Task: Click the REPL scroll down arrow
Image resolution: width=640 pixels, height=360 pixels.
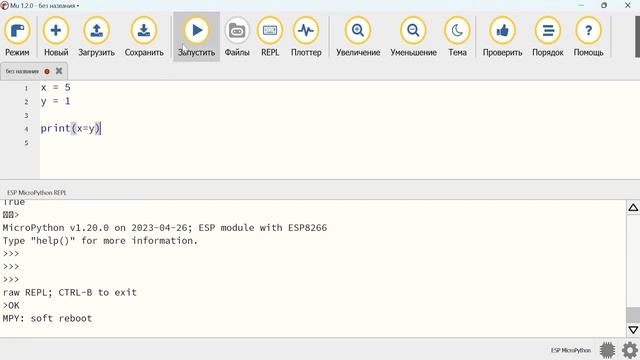Action: pyautogui.click(x=633, y=329)
